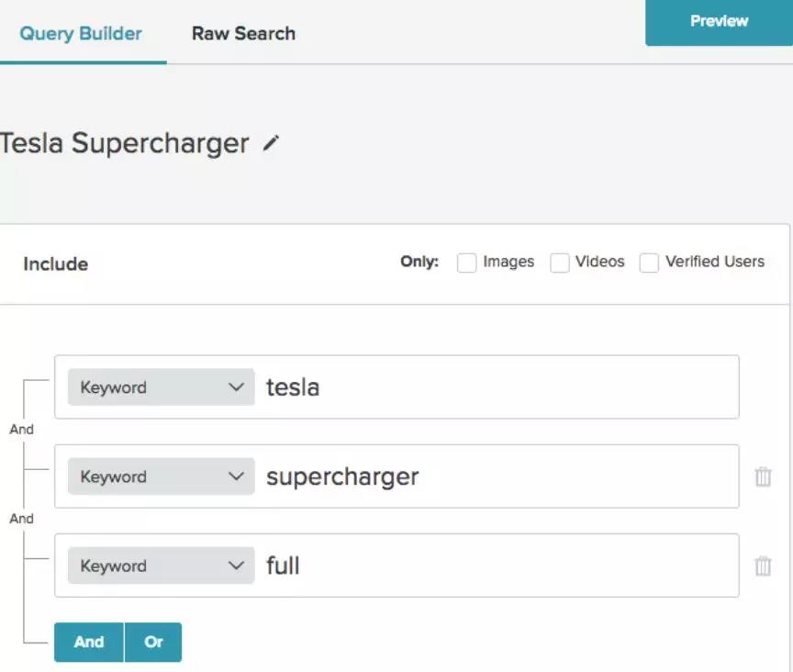The height and width of the screenshot is (672, 793).
Task: Select the Query Builder tab
Action: click(81, 34)
